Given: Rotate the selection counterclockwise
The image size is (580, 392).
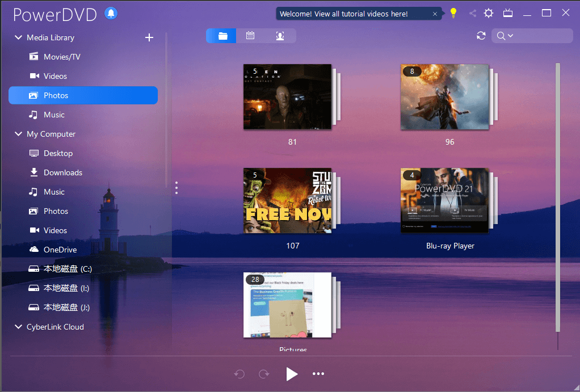Looking at the screenshot, I should tap(239, 374).
